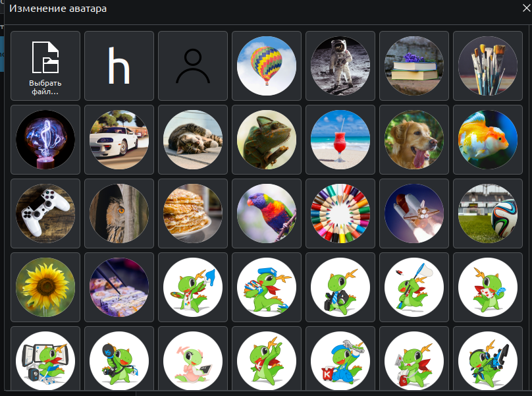
Task: Pick the hot air balloon avatar
Action: point(267,66)
